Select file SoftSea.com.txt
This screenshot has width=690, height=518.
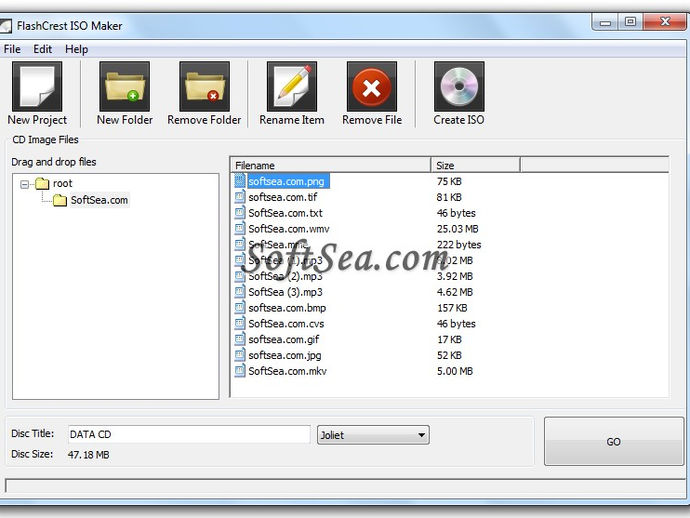click(x=285, y=213)
